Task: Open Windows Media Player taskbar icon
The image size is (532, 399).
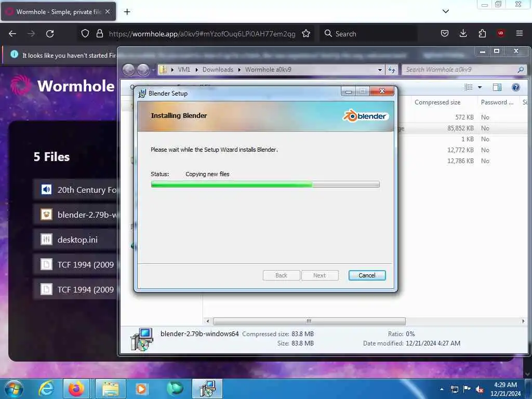Action: pyautogui.click(x=141, y=389)
